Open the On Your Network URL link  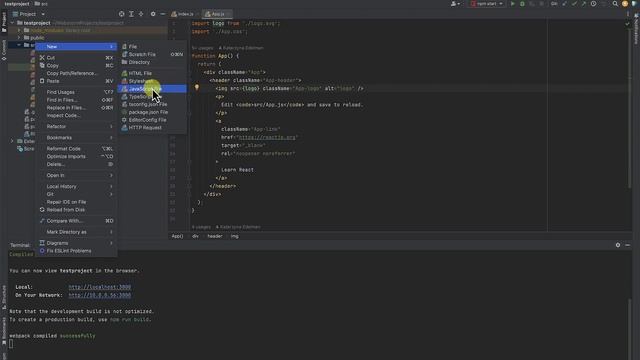(x=100, y=295)
